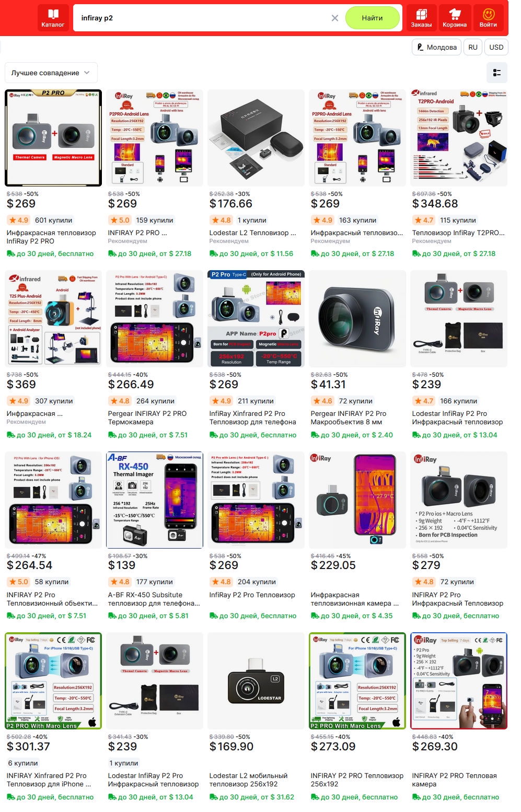Click the 4.9 star rating of the first product
The image size is (521, 812).
(18, 220)
